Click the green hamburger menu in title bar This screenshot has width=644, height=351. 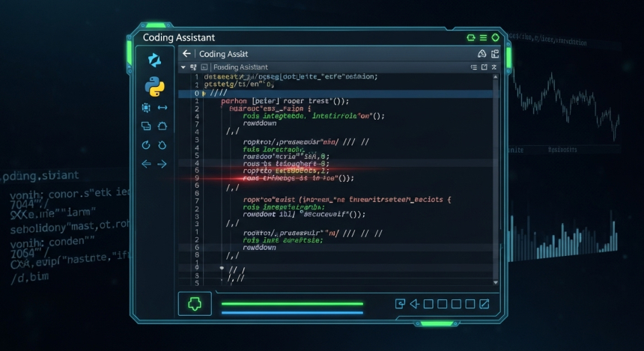click(483, 37)
